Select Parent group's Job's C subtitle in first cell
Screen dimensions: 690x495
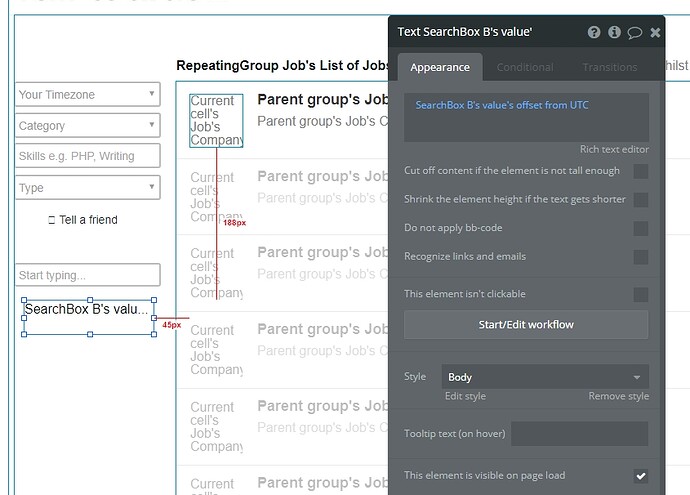323,121
